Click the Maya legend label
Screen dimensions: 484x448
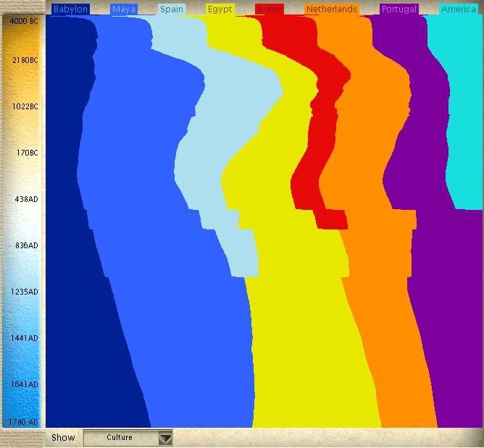(124, 9)
